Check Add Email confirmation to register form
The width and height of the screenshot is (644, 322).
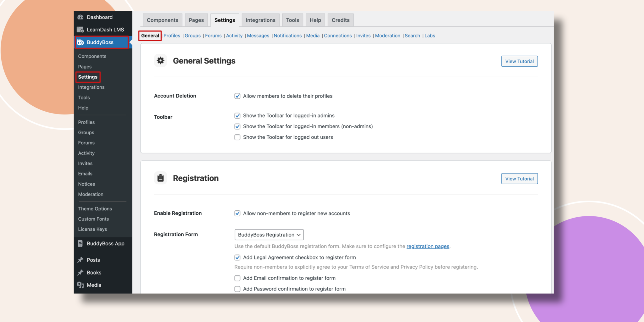[x=237, y=278]
